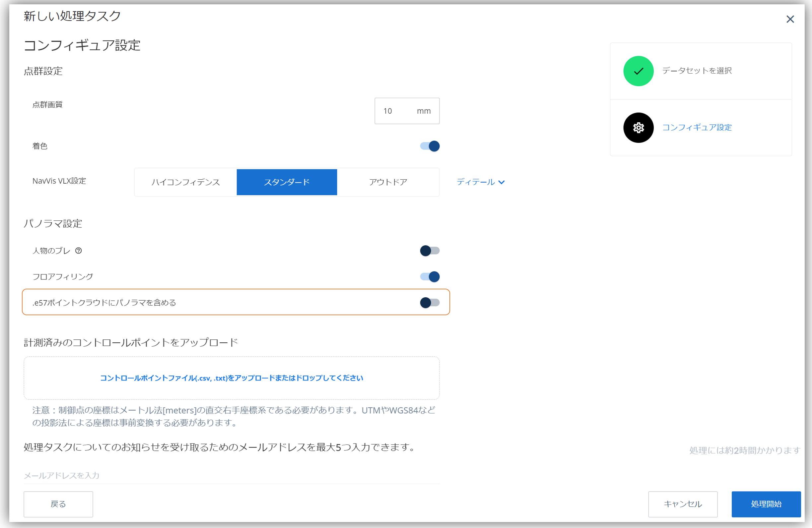Select the コンフィギュア設定 step link
This screenshot has width=812, height=528.
click(697, 128)
